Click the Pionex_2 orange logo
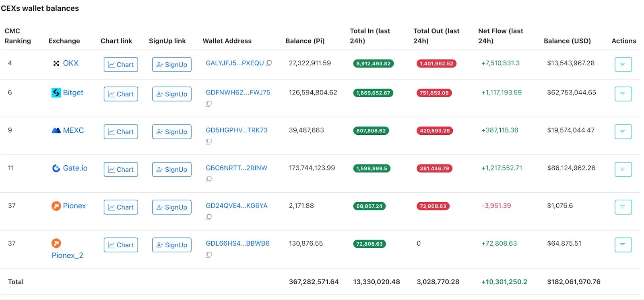The width and height of the screenshot is (644, 300). tap(56, 243)
